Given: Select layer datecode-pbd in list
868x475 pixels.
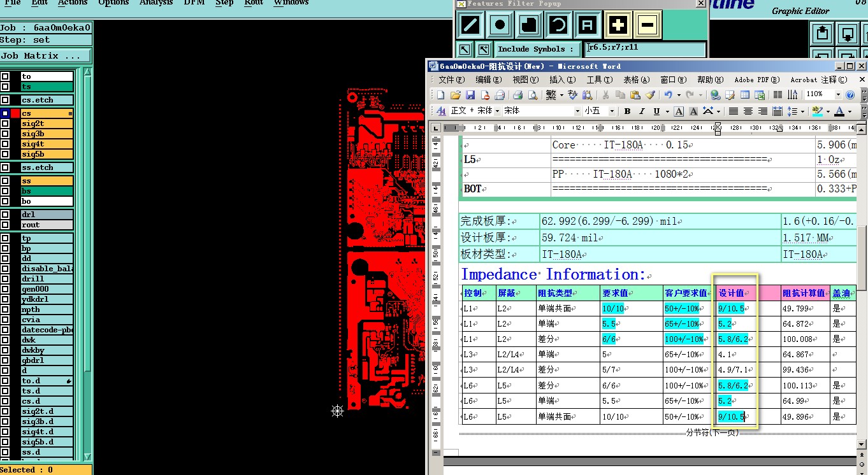Looking at the screenshot, I should 47,330.
